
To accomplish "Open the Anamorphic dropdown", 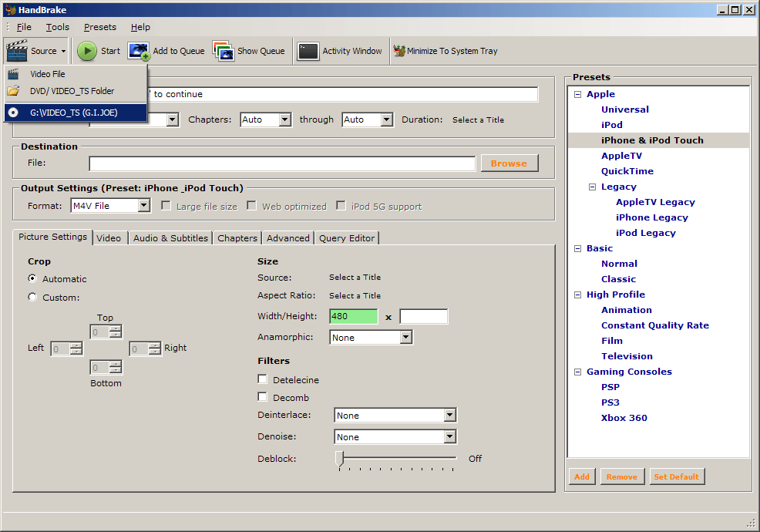I will click(x=406, y=337).
